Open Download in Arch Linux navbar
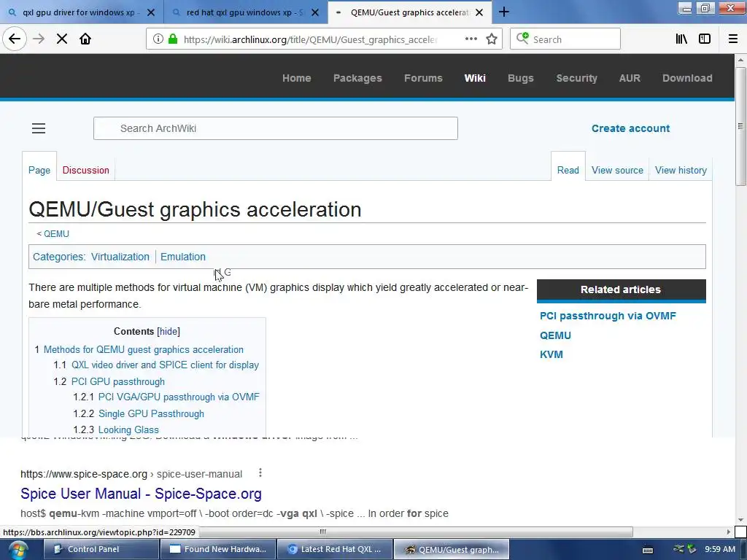This screenshot has height=560, width=747. (x=687, y=78)
